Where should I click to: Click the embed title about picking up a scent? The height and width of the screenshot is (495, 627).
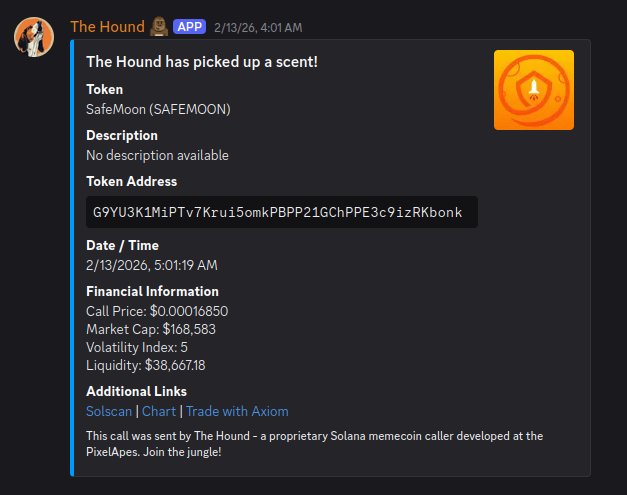click(202, 61)
